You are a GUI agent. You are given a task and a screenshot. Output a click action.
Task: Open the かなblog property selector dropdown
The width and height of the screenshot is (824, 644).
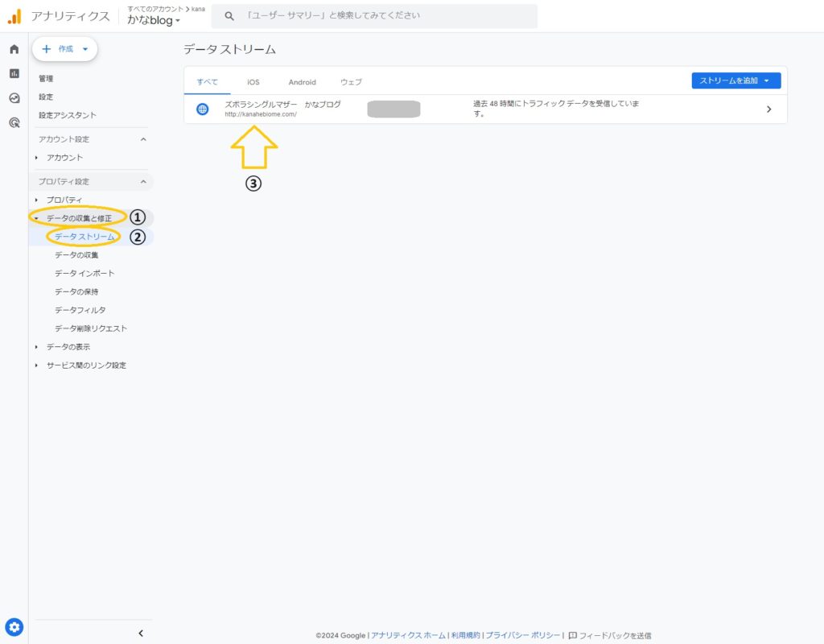[153, 21]
